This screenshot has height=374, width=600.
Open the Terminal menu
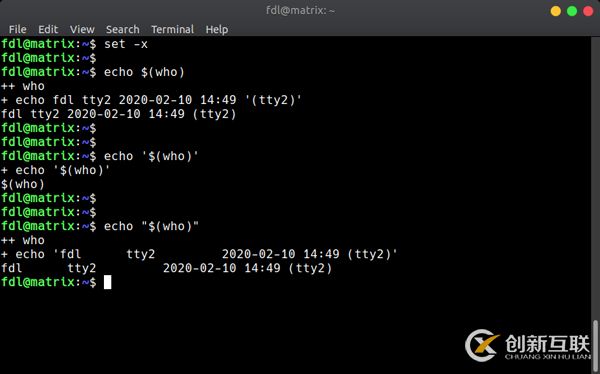(172, 29)
